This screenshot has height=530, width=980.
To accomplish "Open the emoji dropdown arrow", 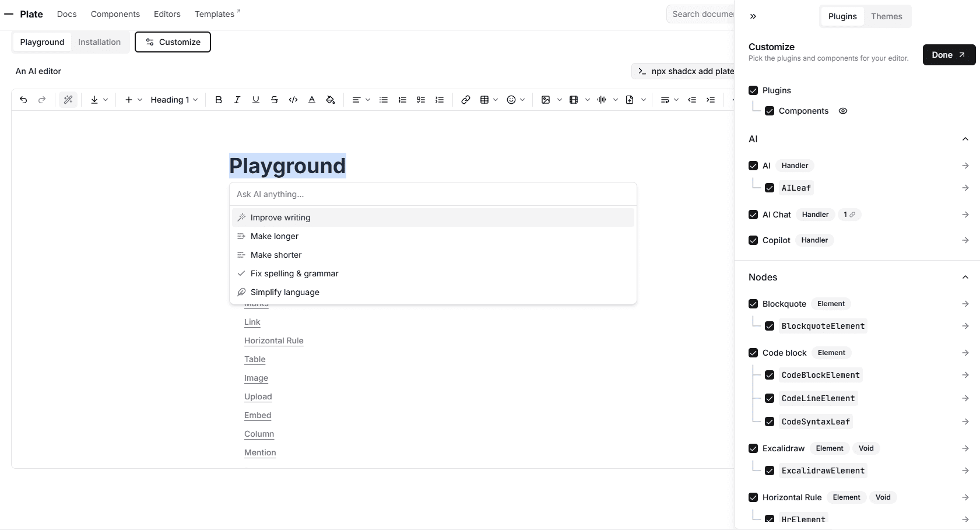I will (522, 100).
